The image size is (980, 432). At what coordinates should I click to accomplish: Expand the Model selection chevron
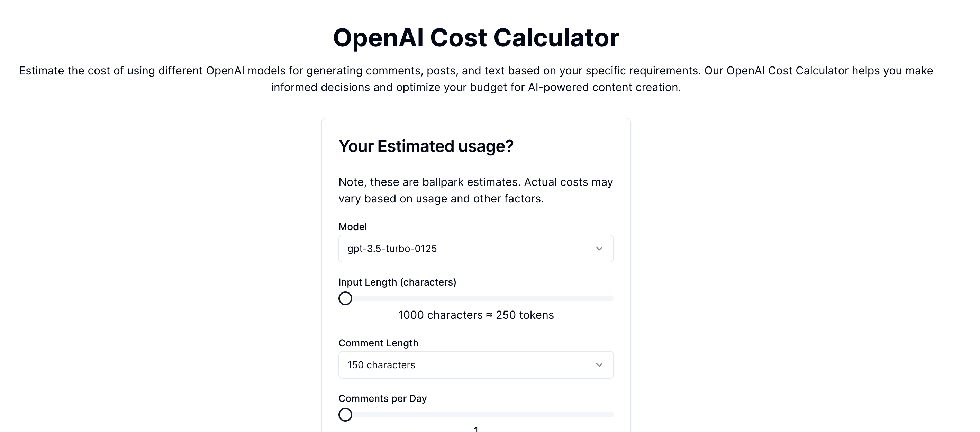(x=599, y=249)
